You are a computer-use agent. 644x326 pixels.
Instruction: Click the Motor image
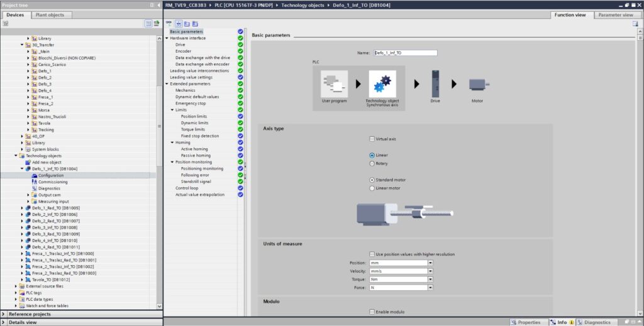(479, 84)
